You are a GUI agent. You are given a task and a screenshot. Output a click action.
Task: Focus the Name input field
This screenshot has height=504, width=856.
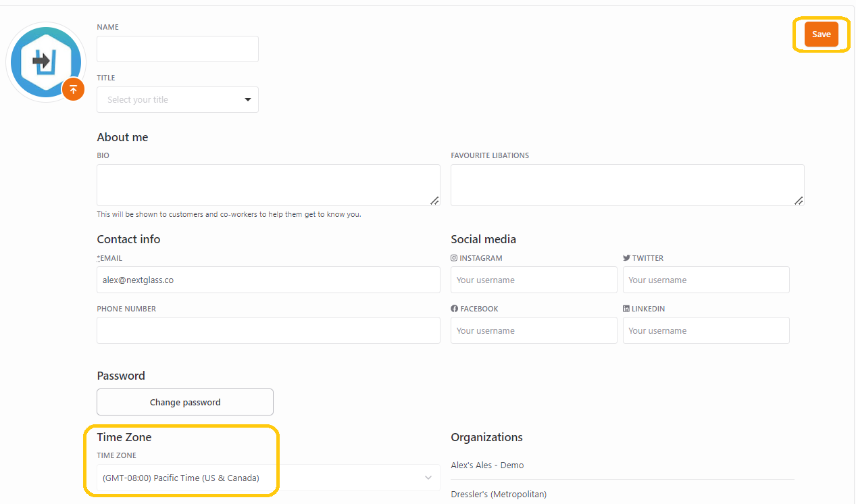(x=178, y=49)
